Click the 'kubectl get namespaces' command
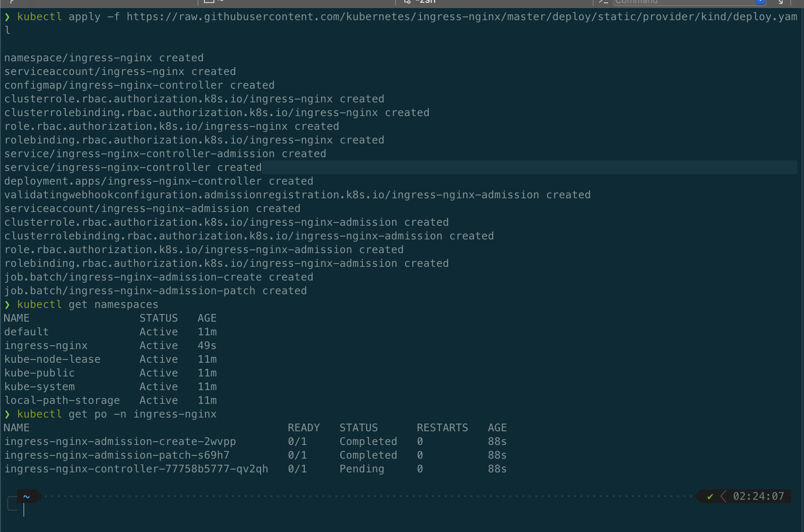 point(88,305)
